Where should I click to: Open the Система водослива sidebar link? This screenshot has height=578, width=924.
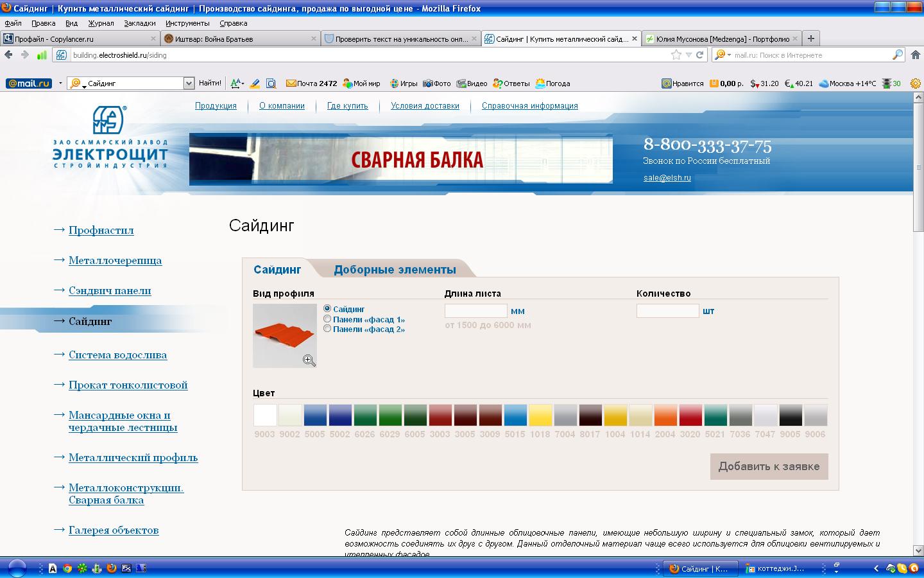[118, 355]
